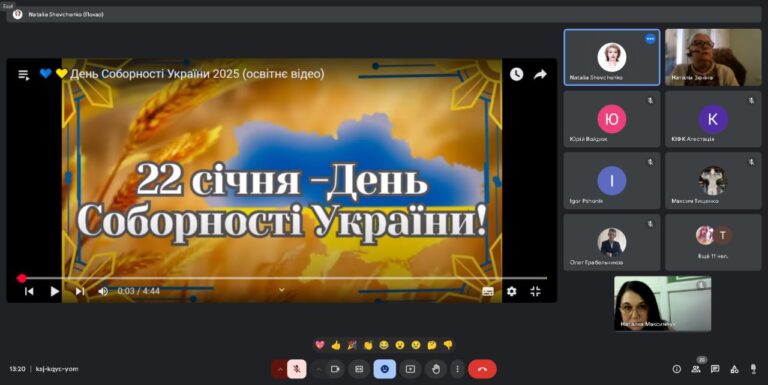768x385 pixels.
Task: Skip to the next video
Action: point(80,291)
